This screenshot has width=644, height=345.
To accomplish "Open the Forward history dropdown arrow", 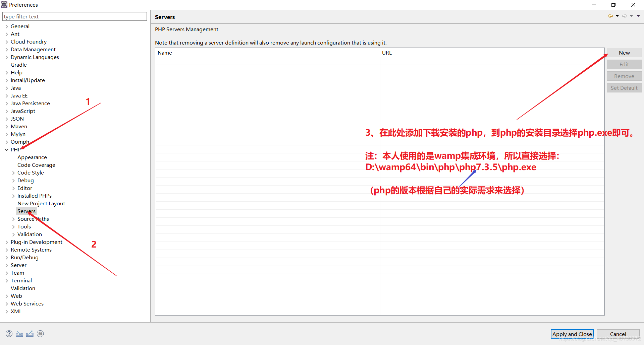I will pyautogui.click(x=631, y=16).
